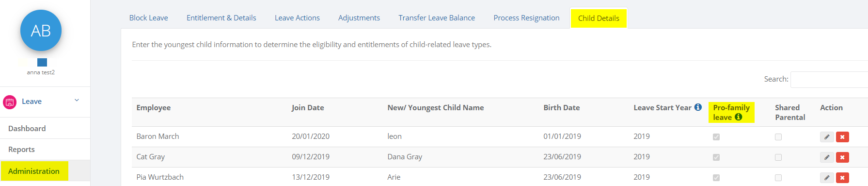
Task: Switch to the Process Resignation tab
Action: (526, 18)
